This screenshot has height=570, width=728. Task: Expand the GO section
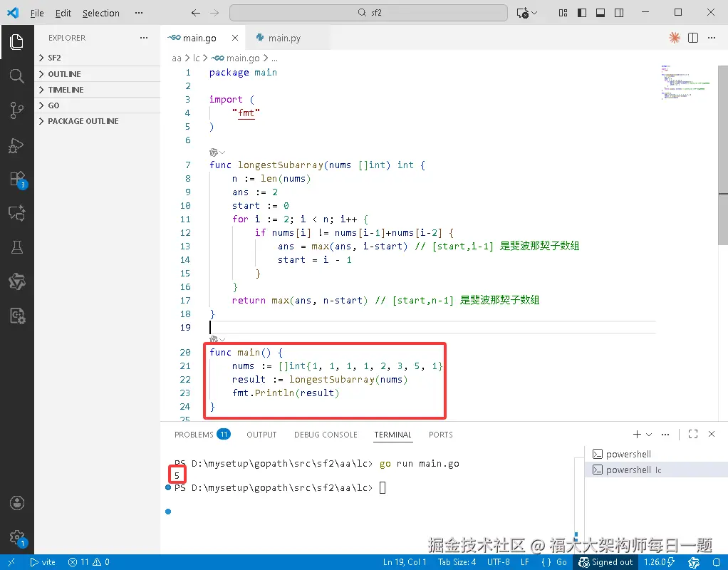[98, 105]
